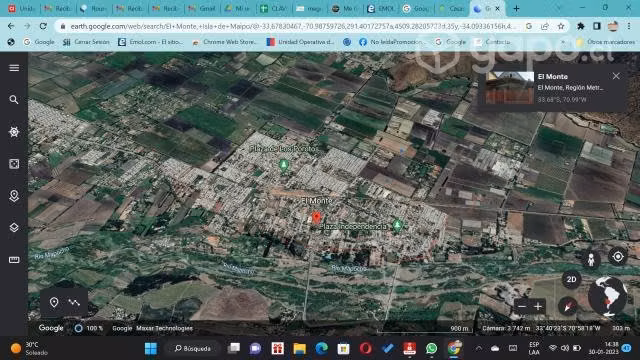This screenshot has width=640, height=360.
Task: Click the 100 % loading indicator
Action: [89, 328]
